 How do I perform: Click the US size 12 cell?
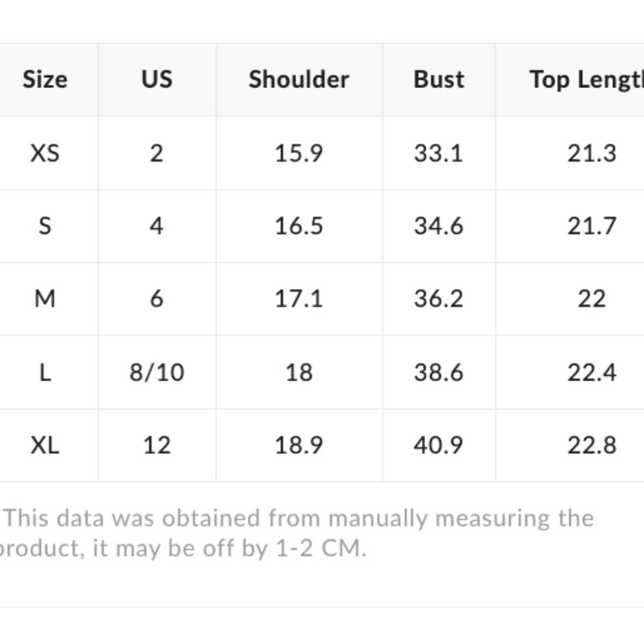[156, 445]
